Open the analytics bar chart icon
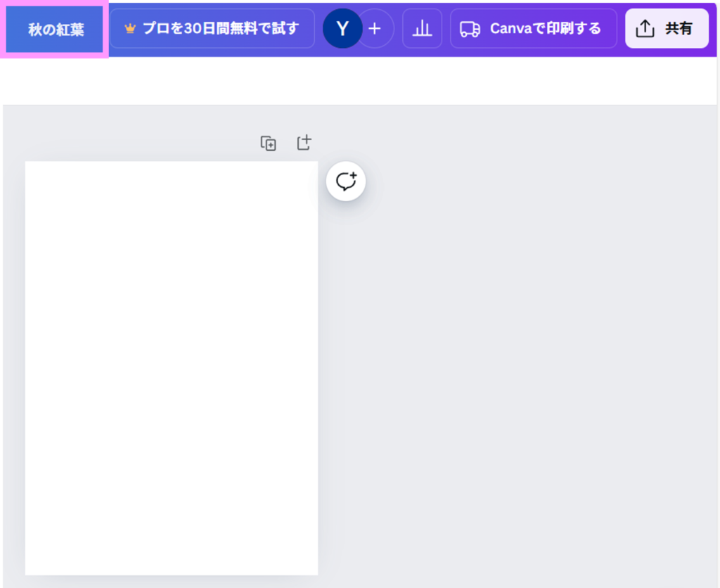This screenshot has width=720, height=588. [422, 29]
